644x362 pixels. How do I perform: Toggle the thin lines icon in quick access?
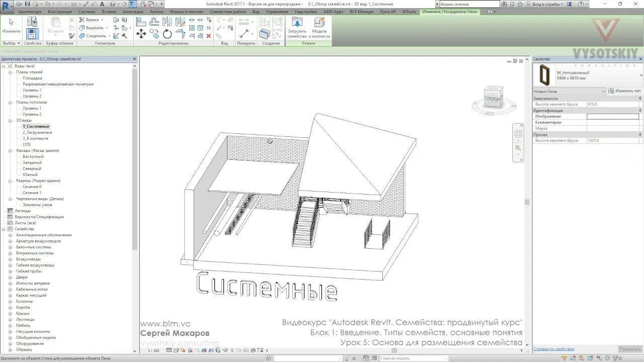(x=133, y=4)
